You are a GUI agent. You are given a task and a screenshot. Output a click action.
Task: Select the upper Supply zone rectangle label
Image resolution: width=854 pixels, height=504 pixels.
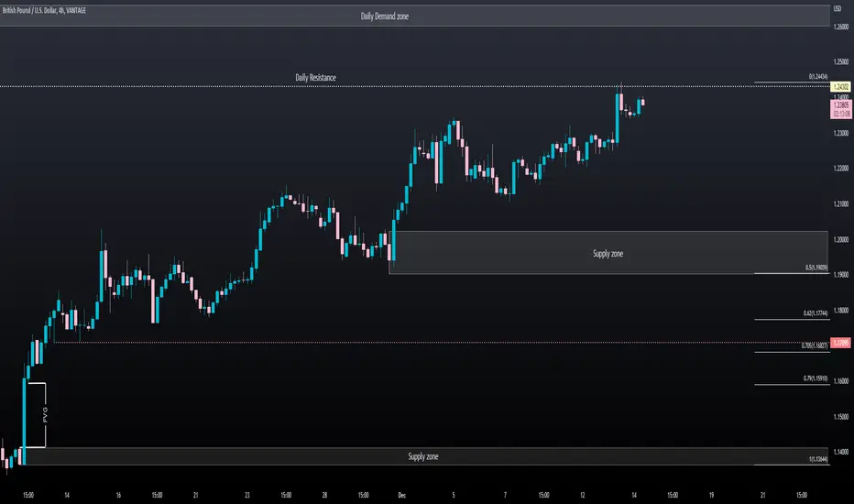click(x=608, y=253)
